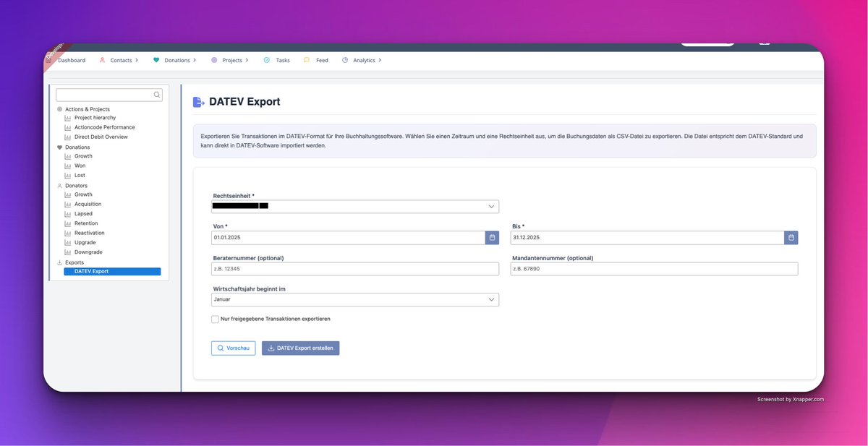Screen dimensions: 868x446
Task: Click the DATEV Export erstellen button
Action: (x=300, y=348)
